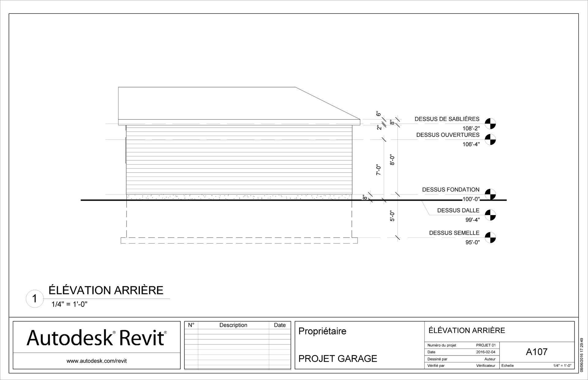
Task: Click the sheet number A107
Action: pos(537,352)
